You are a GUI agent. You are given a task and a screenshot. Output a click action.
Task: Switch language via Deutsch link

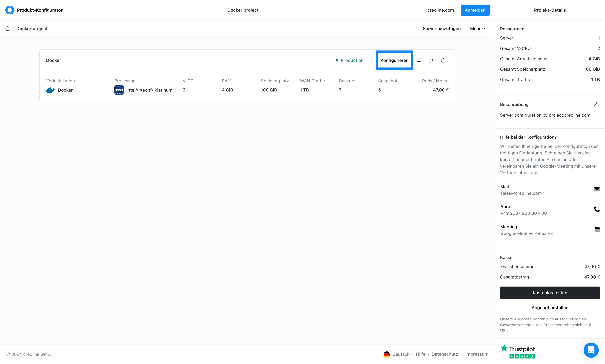[x=401, y=354]
